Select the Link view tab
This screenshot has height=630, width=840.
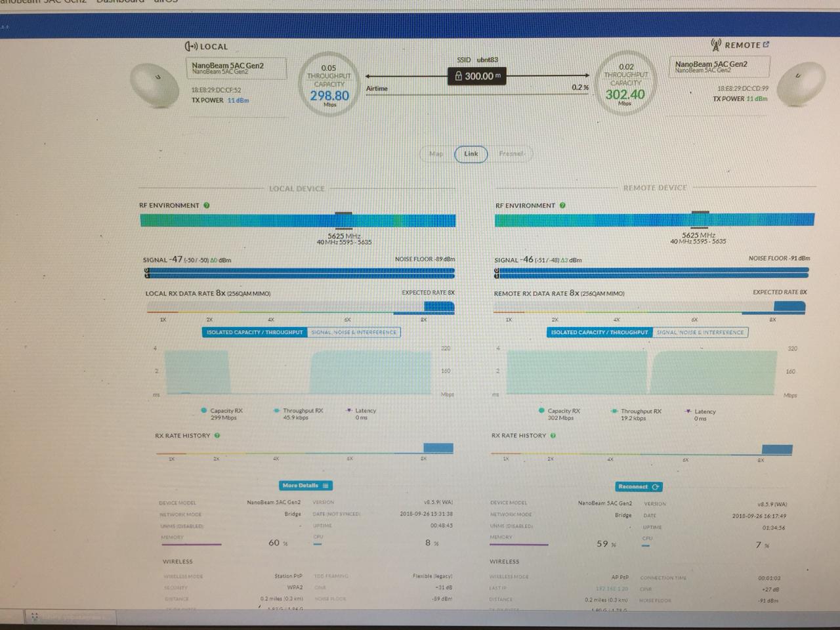[471, 154]
